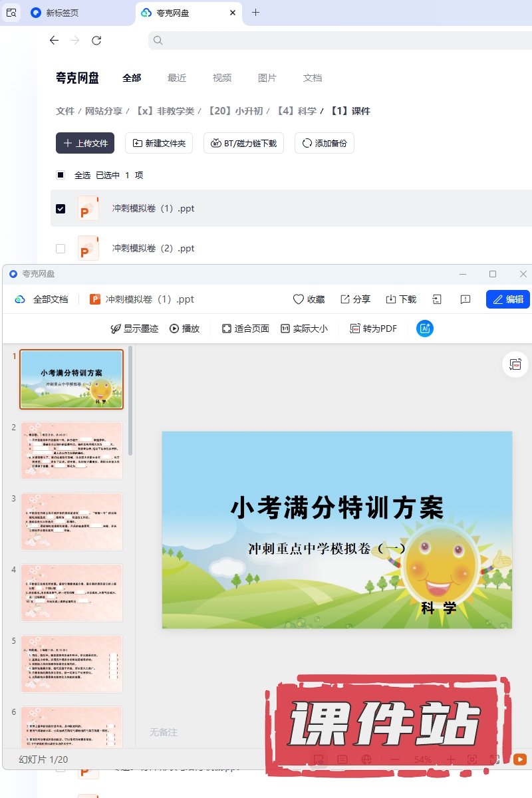Click 新建文件夹 new folder button

(x=160, y=143)
